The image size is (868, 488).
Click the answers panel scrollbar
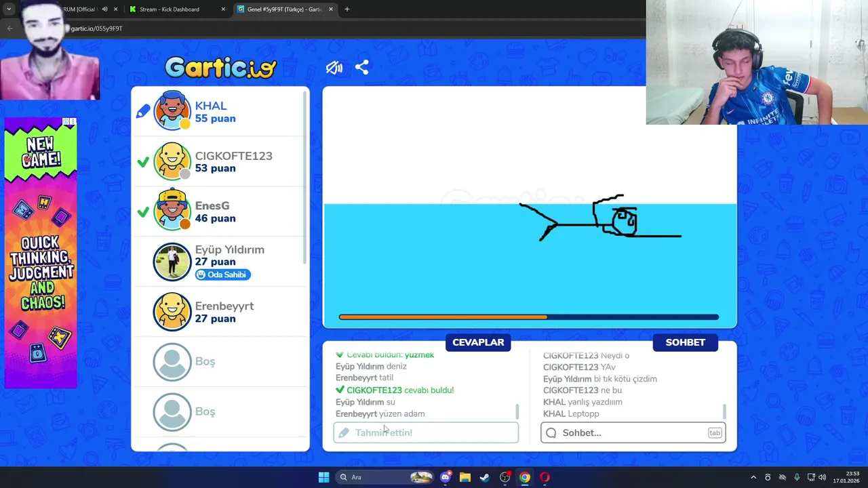click(517, 411)
